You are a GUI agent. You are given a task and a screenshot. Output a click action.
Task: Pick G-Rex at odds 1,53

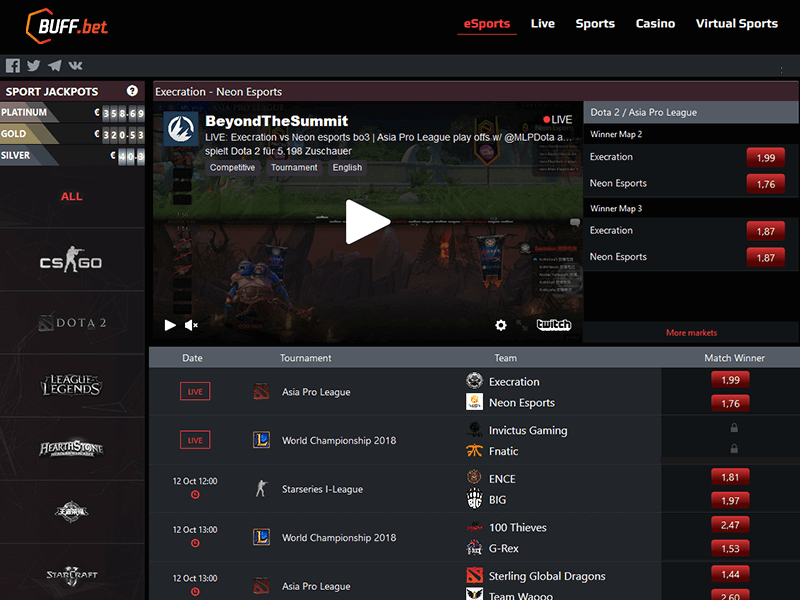tap(730, 548)
